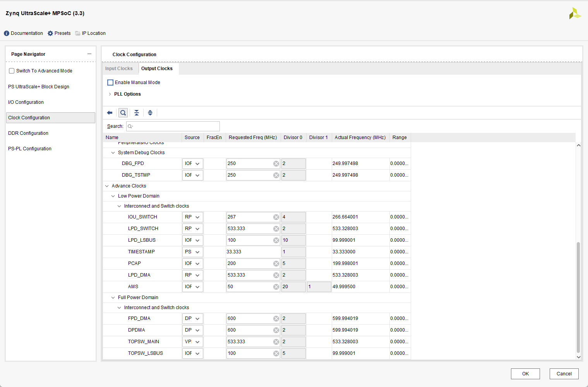Click the scrollbar up arrow

tap(578, 145)
